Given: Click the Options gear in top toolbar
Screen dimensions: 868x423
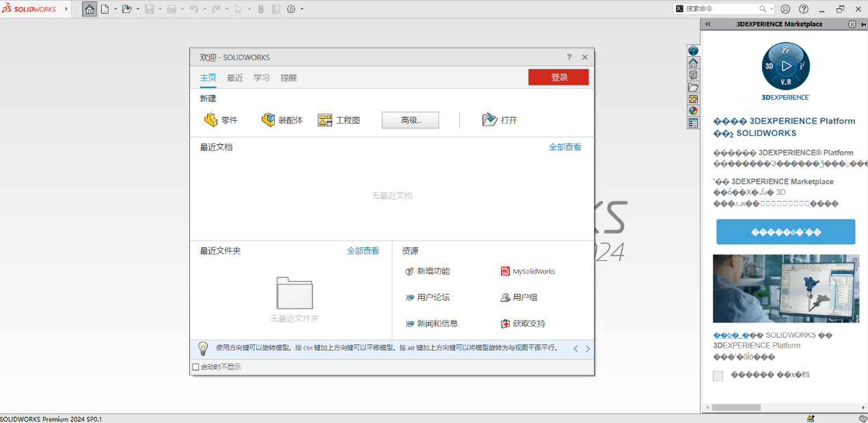Looking at the screenshot, I should [x=291, y=9].
